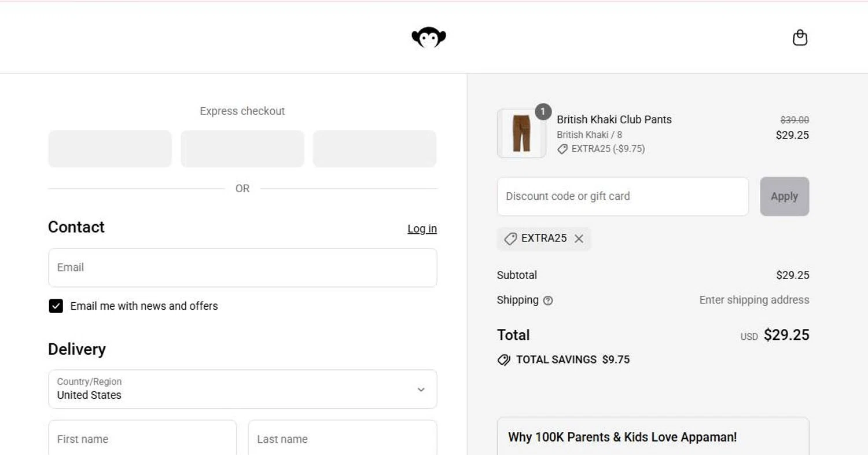868x455 pixels.
Task: Click the third express checkout button
Action: [x=374, y=149]
